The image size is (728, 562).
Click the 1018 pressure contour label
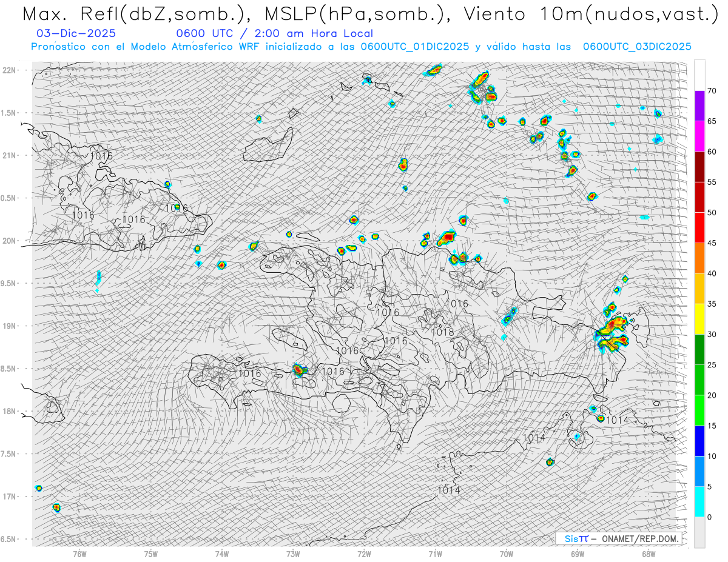point(443,332)
